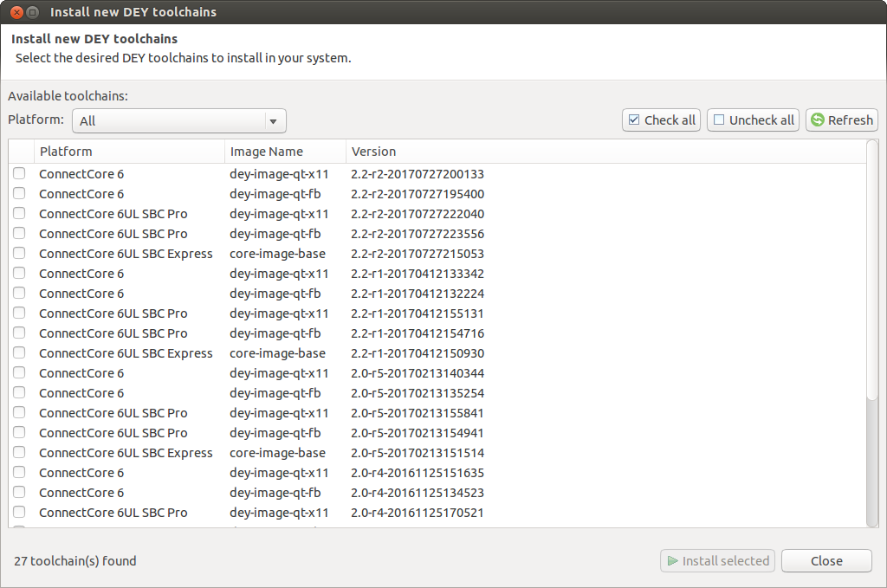This screenshot has height=588, width=887.
Task: Open the Platform filter dropdown
Action: tap(178, 121)
